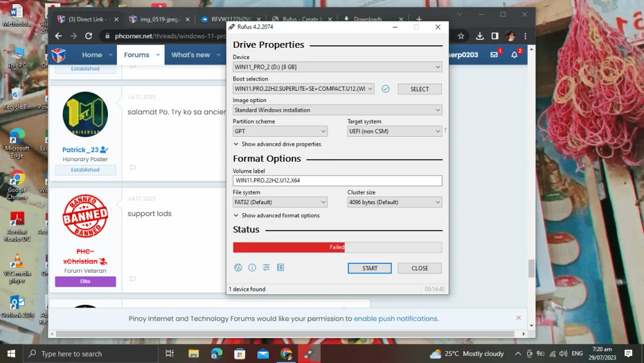Click the target system help question mark
This screenshot has width=644, height=363.
(x=445, y=130)
